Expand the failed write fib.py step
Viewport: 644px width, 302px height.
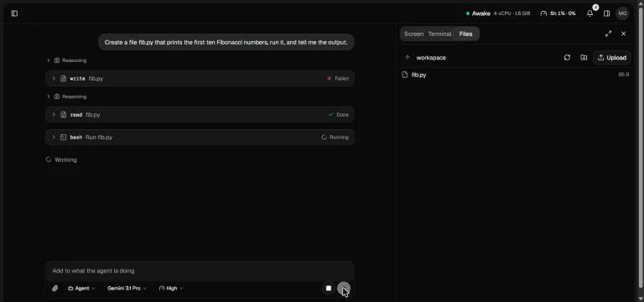click(x=200, y=79)
